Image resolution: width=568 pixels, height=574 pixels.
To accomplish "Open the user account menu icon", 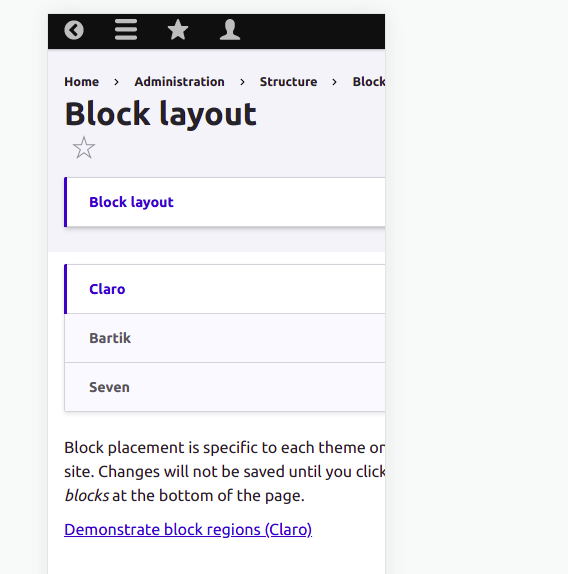I will (230, 30).
